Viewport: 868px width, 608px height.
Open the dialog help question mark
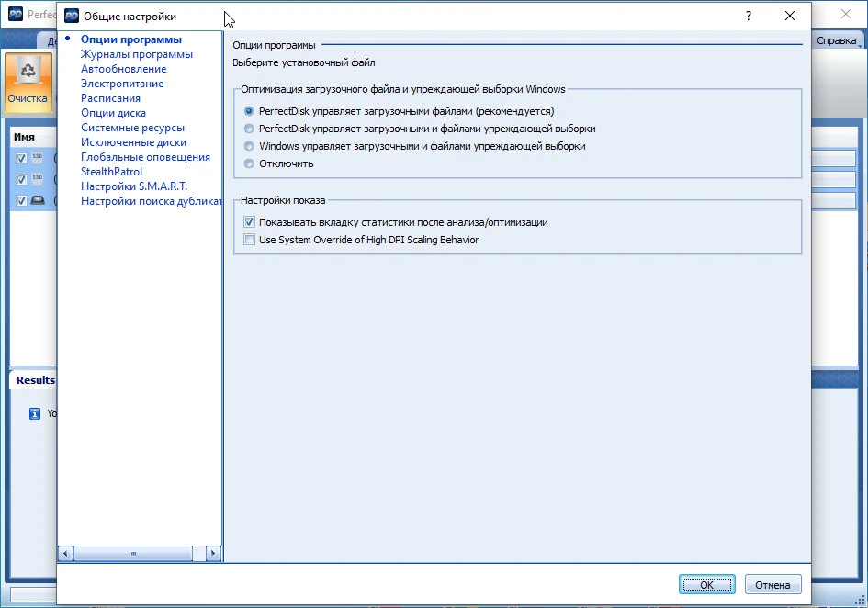pos(749,16)
